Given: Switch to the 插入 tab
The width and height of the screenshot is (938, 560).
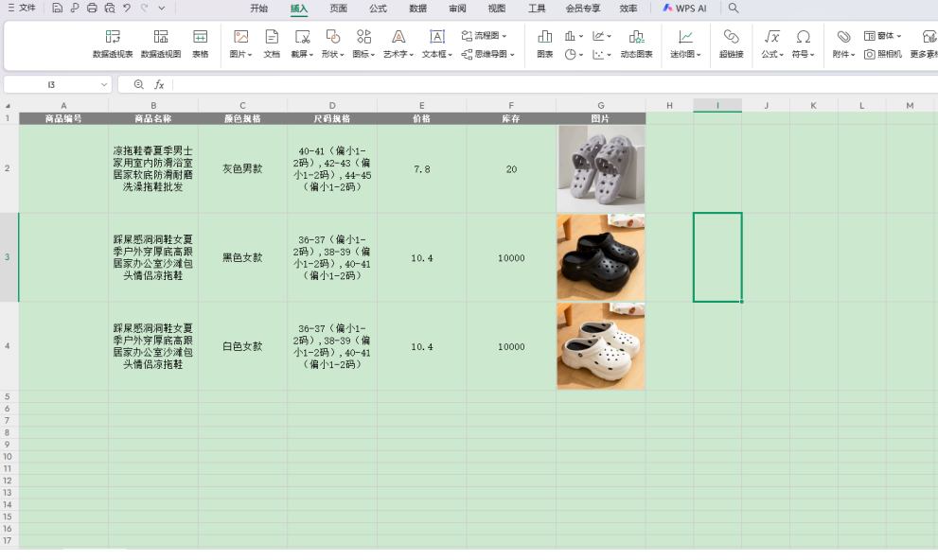Looking at the screenshot, I should [x=298, y=9].
